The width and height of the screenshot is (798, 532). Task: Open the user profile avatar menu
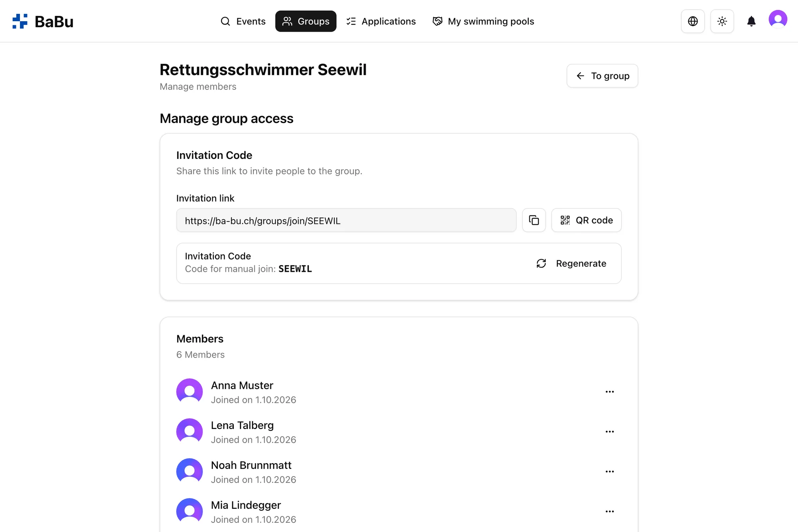(x=778, y=19)
